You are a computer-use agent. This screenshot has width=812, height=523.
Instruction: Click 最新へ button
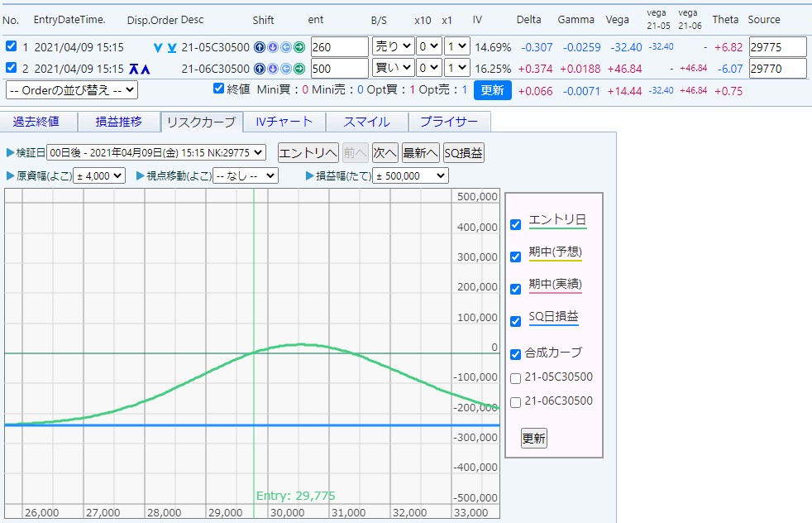coord(421,153)
